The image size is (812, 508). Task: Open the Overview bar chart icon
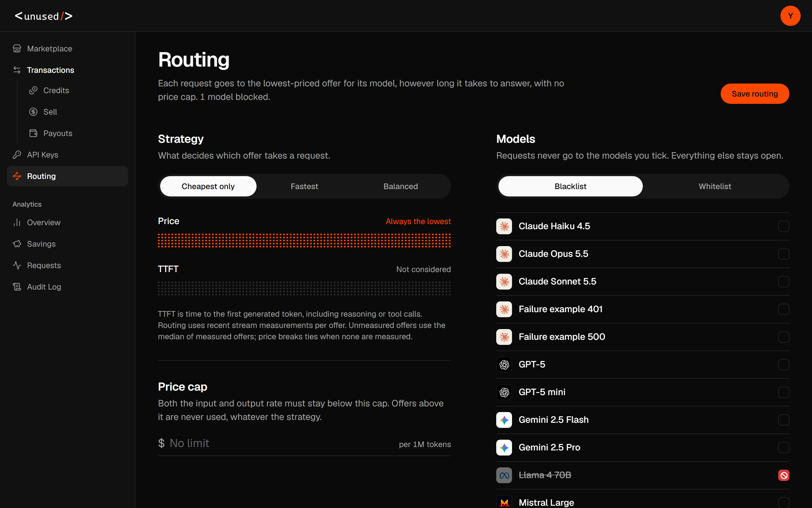(x=17, y=222)
